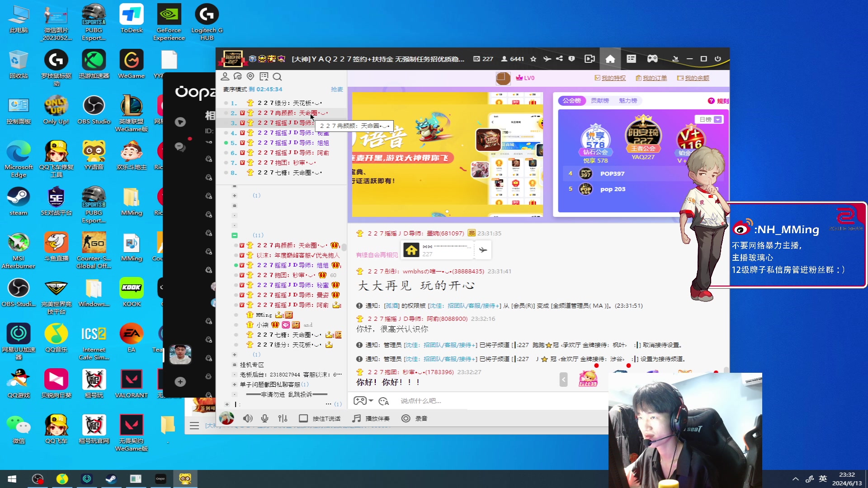Favorite the channel with the star icon
Screen dimensions: 868x488
pyautogui.click(x=533, y=59)
